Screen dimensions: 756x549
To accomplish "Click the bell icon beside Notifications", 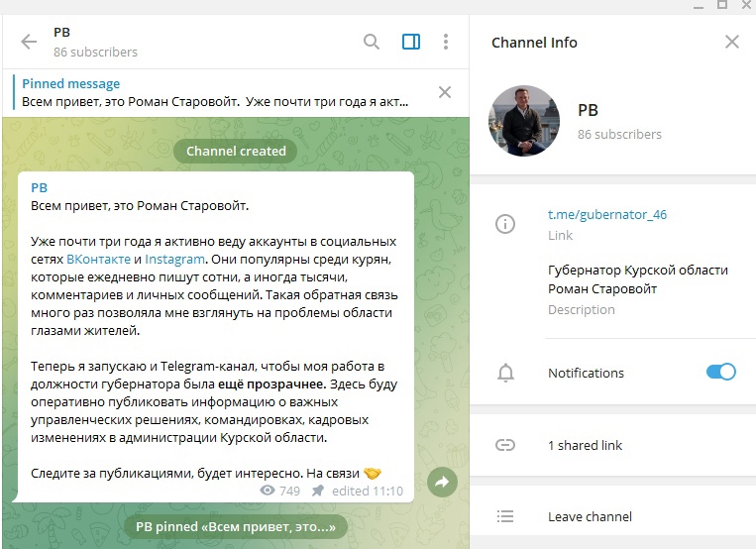I will click(505, 373).
